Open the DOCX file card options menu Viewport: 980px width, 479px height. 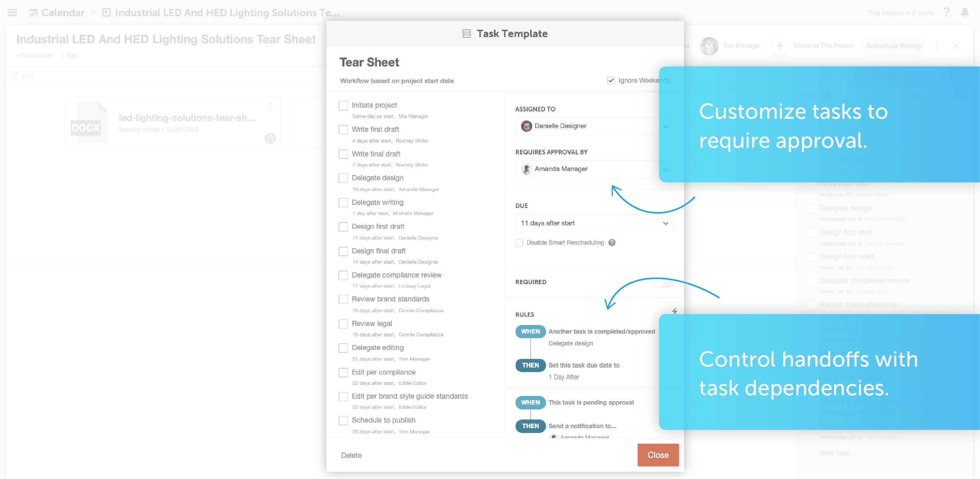click(x=270, y=106)
